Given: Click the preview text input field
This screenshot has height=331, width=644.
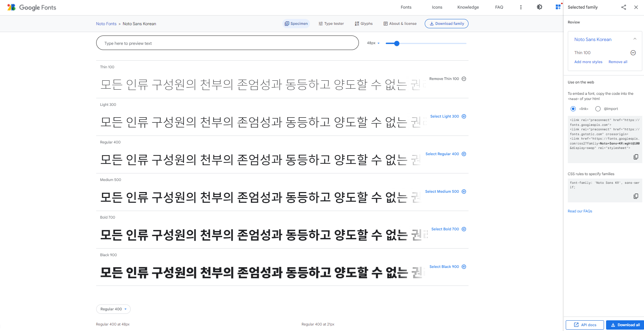Looking at the screenshot, I should point(227,43).
